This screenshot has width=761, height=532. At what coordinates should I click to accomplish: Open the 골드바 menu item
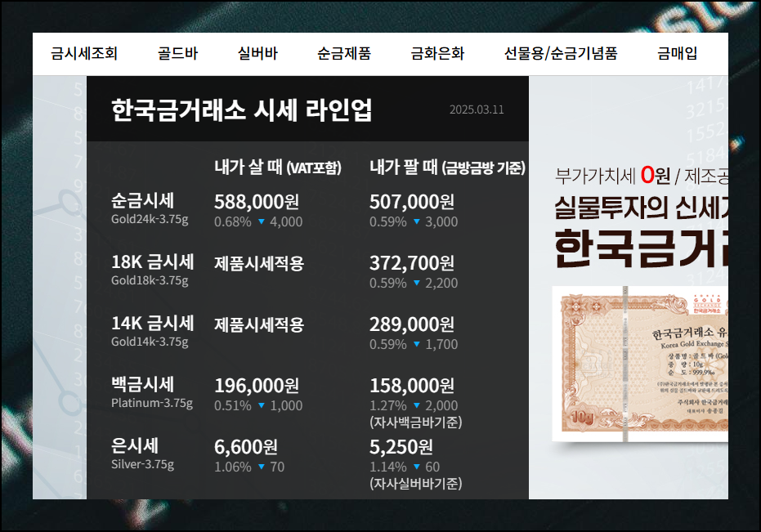point(177,53)
